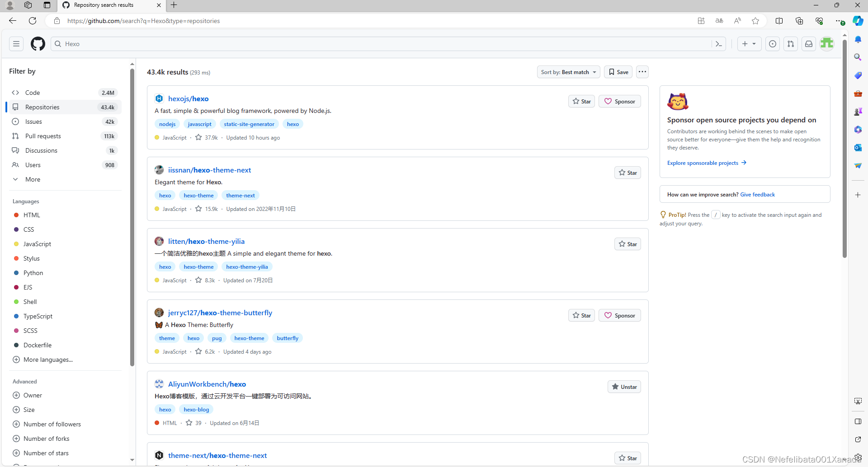Screen dimensions: 868x467
Task: Open Outlook in the Edge sidebar
Action: 858,148
